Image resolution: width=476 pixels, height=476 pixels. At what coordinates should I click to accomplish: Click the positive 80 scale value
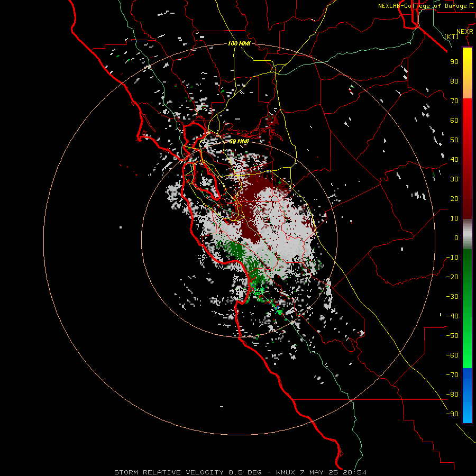click(454, 81)
